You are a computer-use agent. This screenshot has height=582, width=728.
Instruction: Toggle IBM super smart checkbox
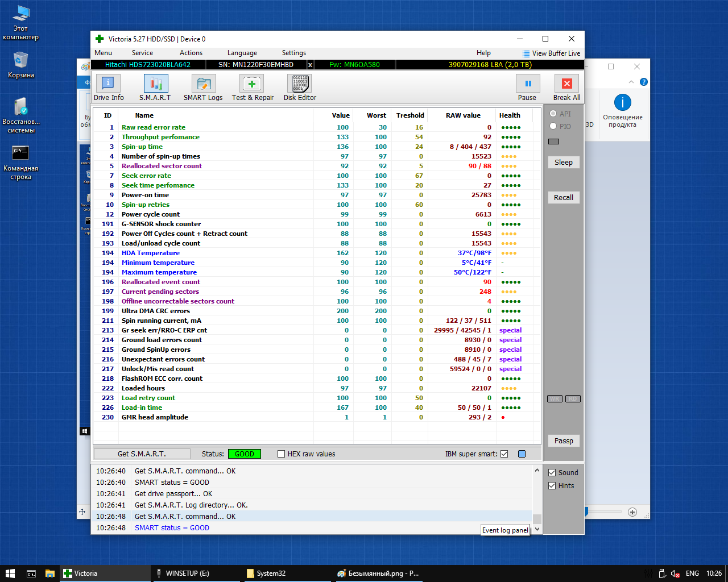[504, 454]
